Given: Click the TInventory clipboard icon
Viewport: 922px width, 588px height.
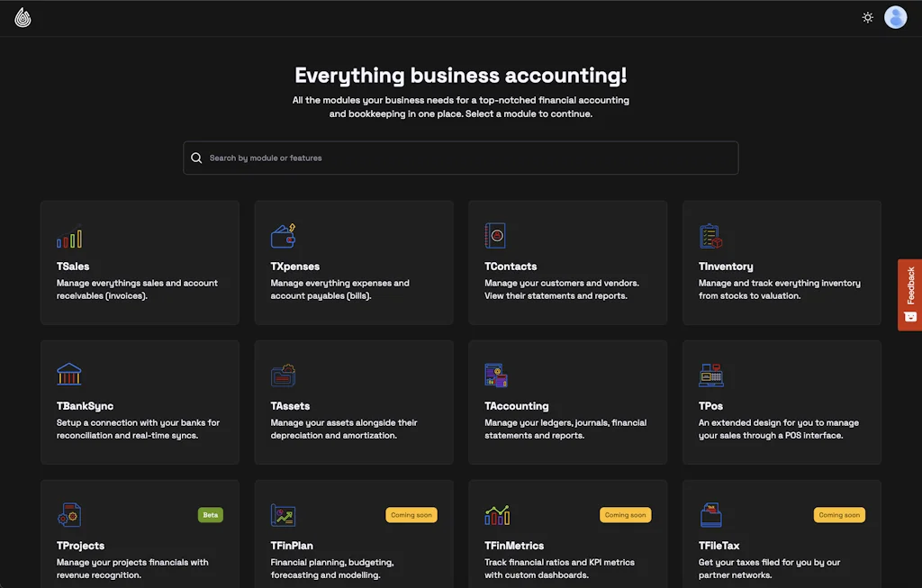Looking at the screenshot, I should [x=710, y=234].
